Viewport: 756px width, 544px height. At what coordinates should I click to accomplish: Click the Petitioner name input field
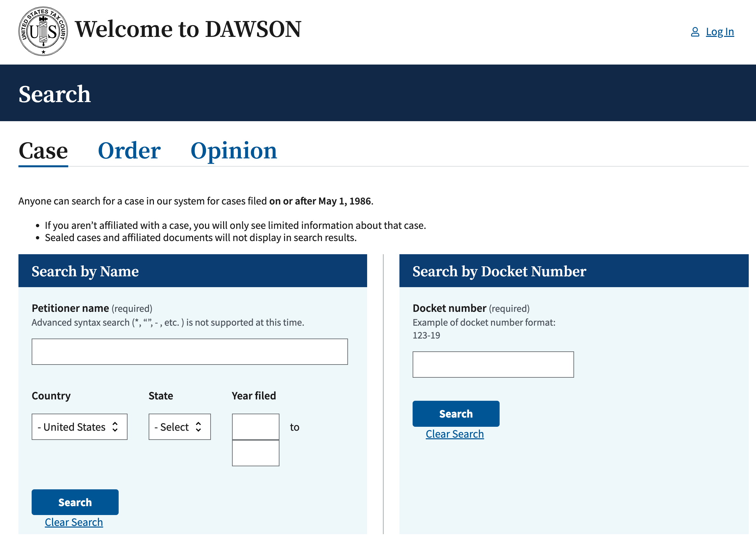pos(189,351)
